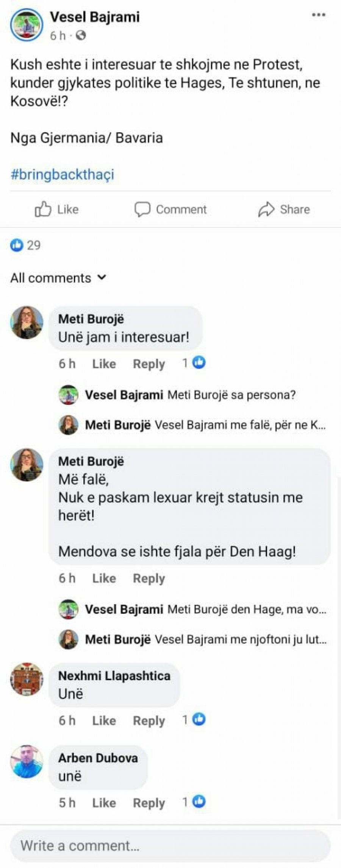The width and height of the screenshot is (341, 868).
Task: Open the 29 reactions list
Action: click(25, 245)
